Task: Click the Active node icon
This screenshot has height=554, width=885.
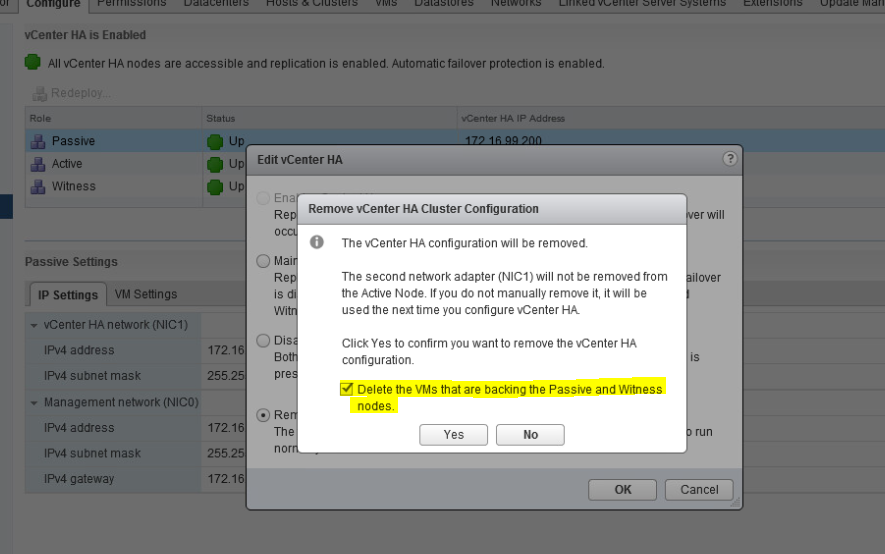Action: [38, 164]
